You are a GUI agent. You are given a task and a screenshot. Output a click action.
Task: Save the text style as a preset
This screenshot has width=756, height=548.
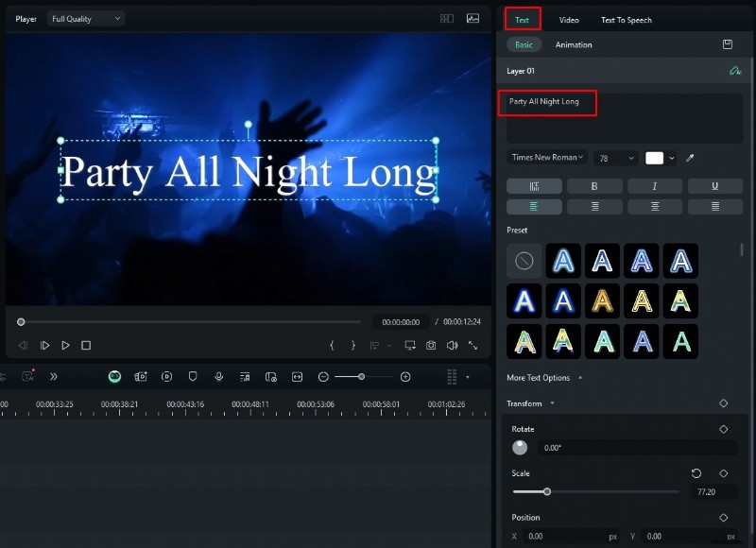tap(726, 44)
